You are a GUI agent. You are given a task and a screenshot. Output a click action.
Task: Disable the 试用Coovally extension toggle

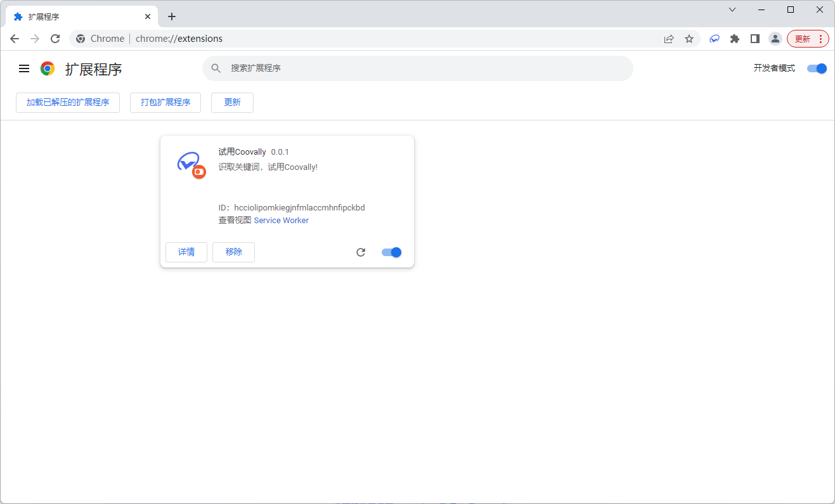(392, 252)
